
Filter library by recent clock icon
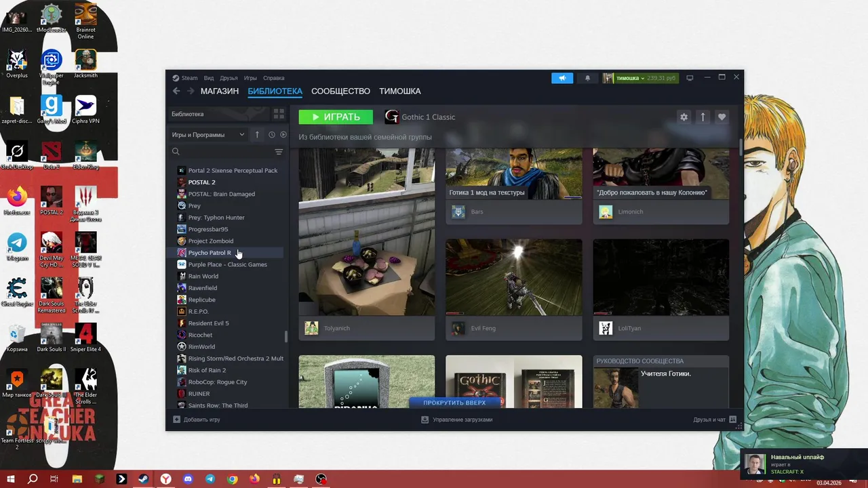pyautogui.click(x=271, y=135)
